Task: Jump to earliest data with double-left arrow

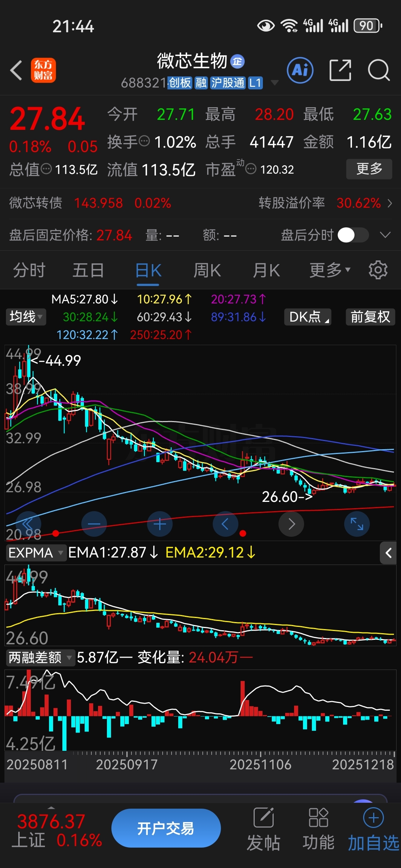Action: [x=28, y=524]
